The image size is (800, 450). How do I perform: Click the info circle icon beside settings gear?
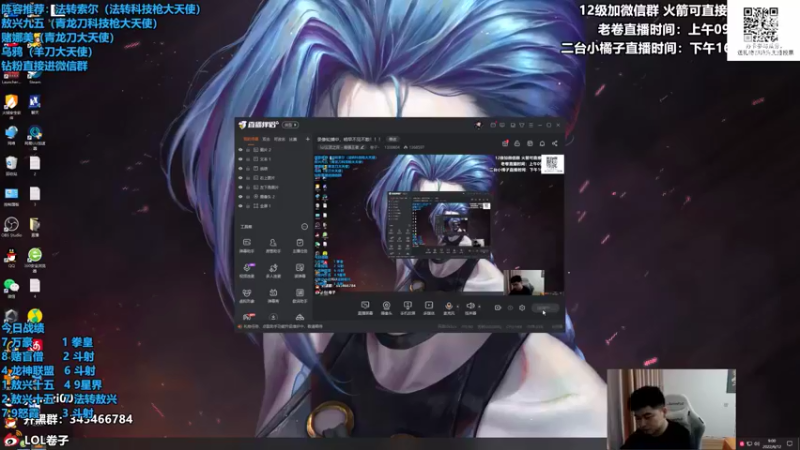510,308
